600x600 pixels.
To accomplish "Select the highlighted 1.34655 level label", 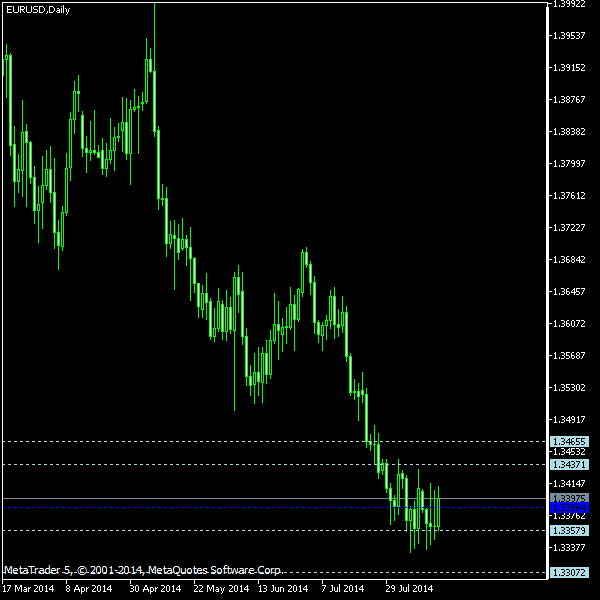I will point(569,442).
